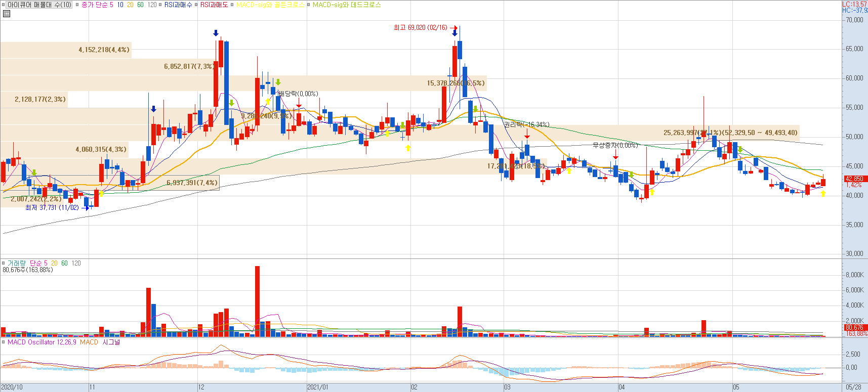Click the volume profile bar 6,852,817(7.3%)
868x392 pixels.
(x=108, y=66)
